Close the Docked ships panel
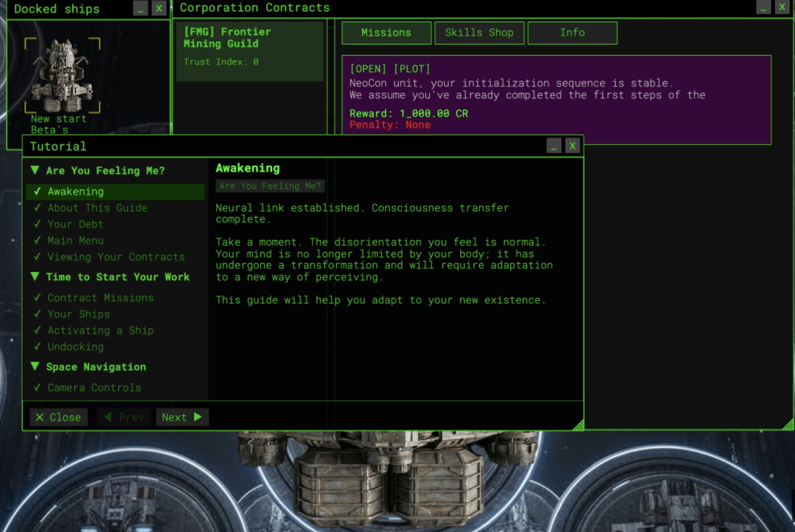Viewport: 795px width, 532px height. click(159, 9)
